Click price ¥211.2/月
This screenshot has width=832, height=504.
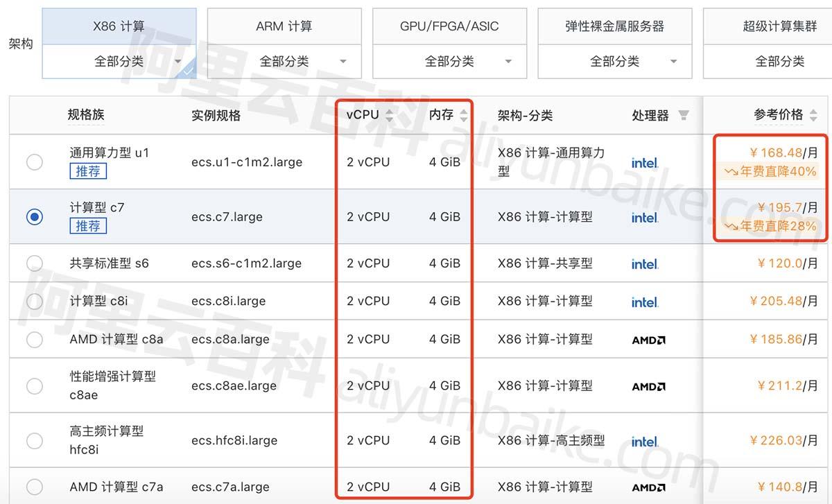pyautogui.click(x=788, y=386)
